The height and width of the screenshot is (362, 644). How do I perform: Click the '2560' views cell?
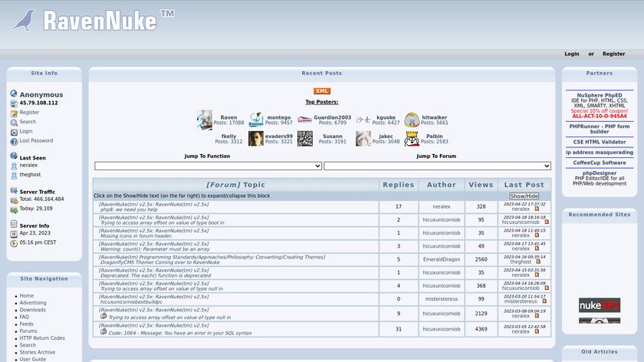pyautogui.click(x=481, y=259)
